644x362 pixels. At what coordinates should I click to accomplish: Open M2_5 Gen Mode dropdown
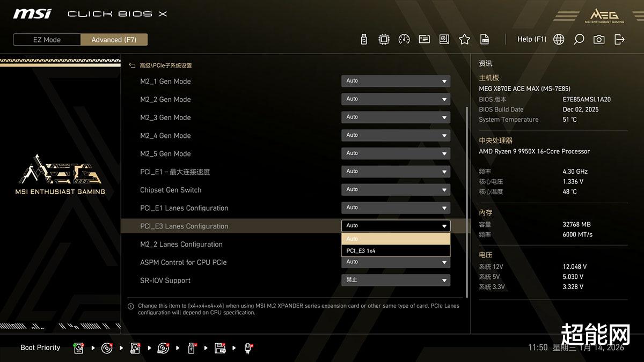(x=396, y=153)
